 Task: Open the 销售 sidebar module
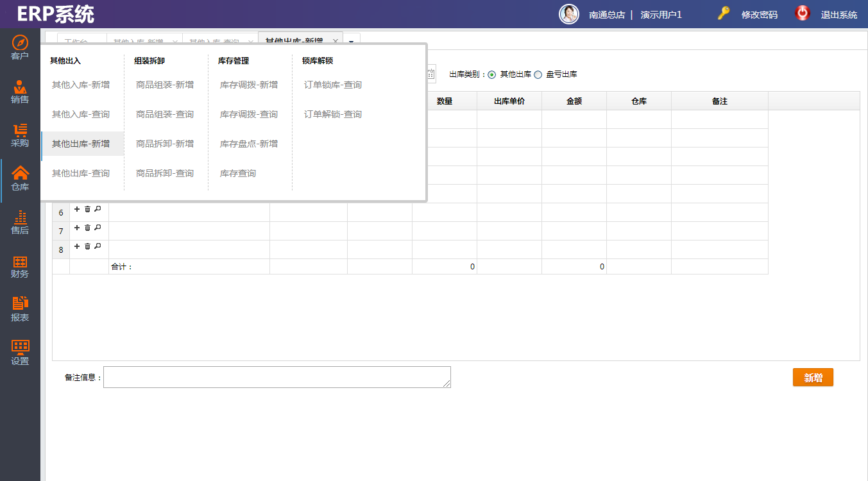(x=20, y=91)
